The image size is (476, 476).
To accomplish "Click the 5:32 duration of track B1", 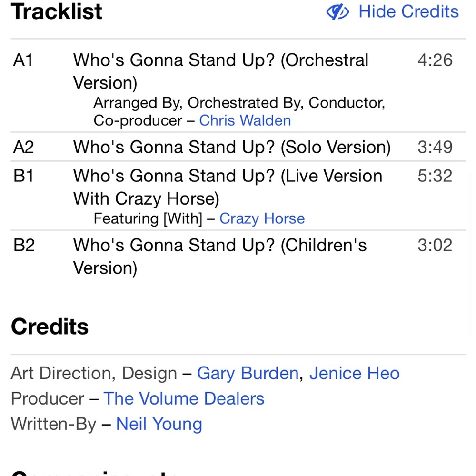I will tap(435, 176).
